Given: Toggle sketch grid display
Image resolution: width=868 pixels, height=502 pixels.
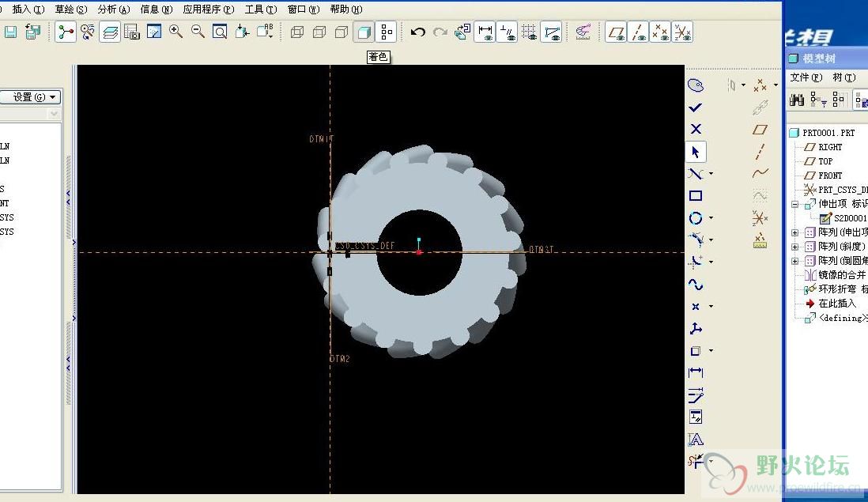Looking at the screenshot, I should point(529,32).
